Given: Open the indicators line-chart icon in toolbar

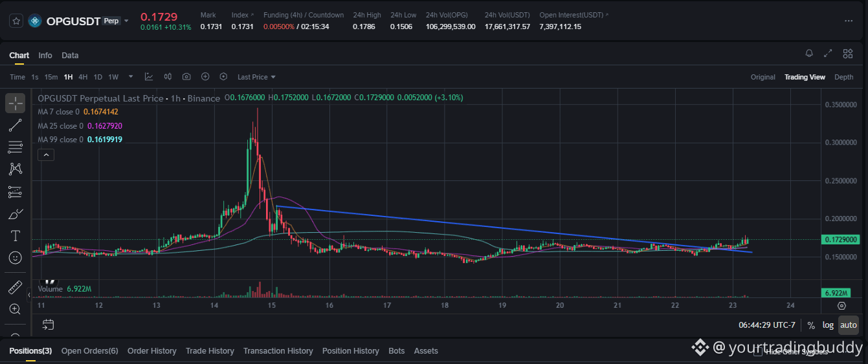Looking at the screenshot, I should [x=149, y=76].
